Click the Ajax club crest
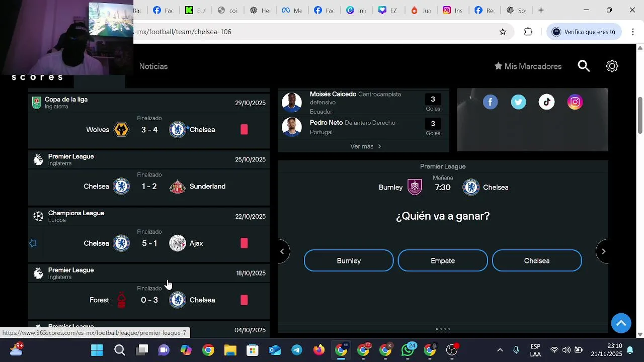Screen dimensions: 644x362 pyautogui.click(x=177, y=243)
